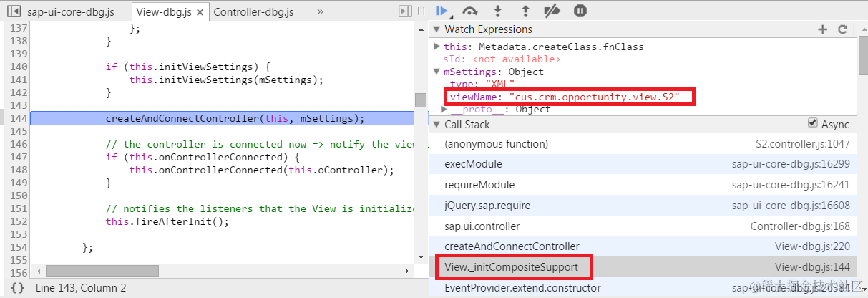Screen dimensions: 868x298
Task: Toggle the debugger sidebar panel icon
Action: point(405,11)
